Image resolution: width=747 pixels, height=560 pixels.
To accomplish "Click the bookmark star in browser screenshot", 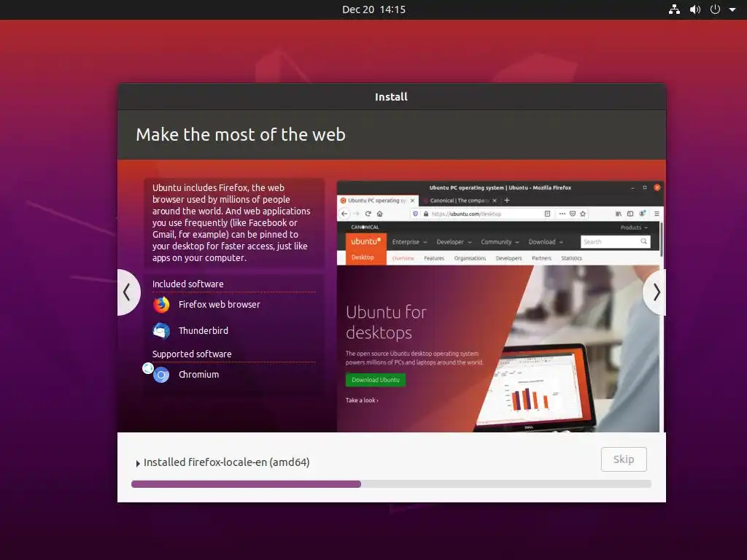I will pos(583,214).
